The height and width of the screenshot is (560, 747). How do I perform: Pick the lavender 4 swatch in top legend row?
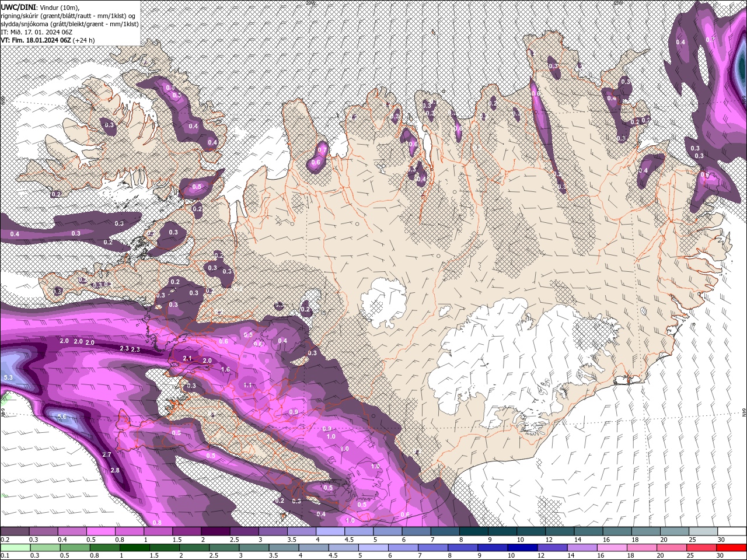[330, 531]
